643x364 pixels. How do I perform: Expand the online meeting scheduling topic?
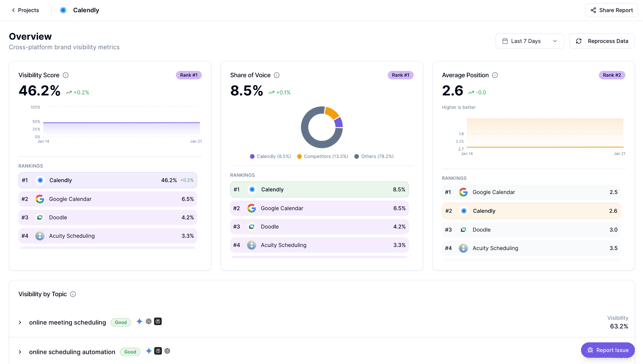(20, 323)
